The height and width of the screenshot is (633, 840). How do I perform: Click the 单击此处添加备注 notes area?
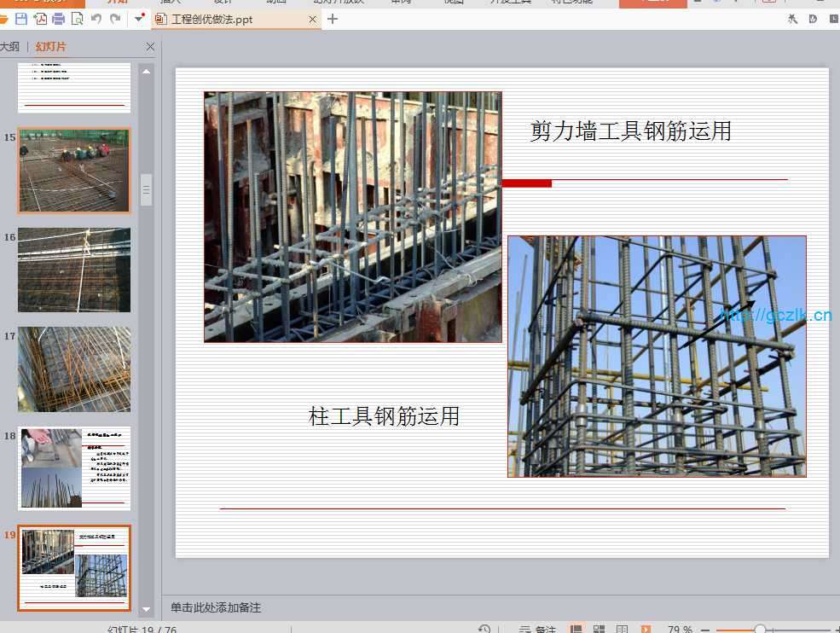pyautogui.click(x=216, y=607)
